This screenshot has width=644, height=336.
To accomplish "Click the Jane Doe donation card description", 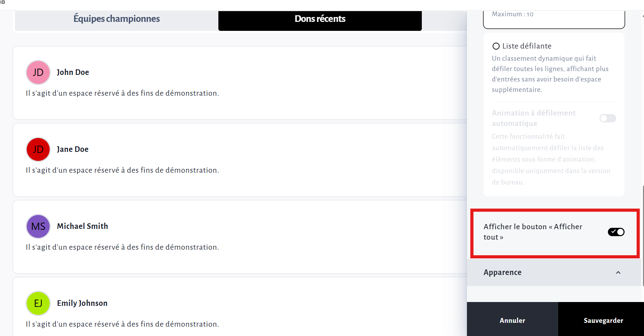I will (122, 170).
